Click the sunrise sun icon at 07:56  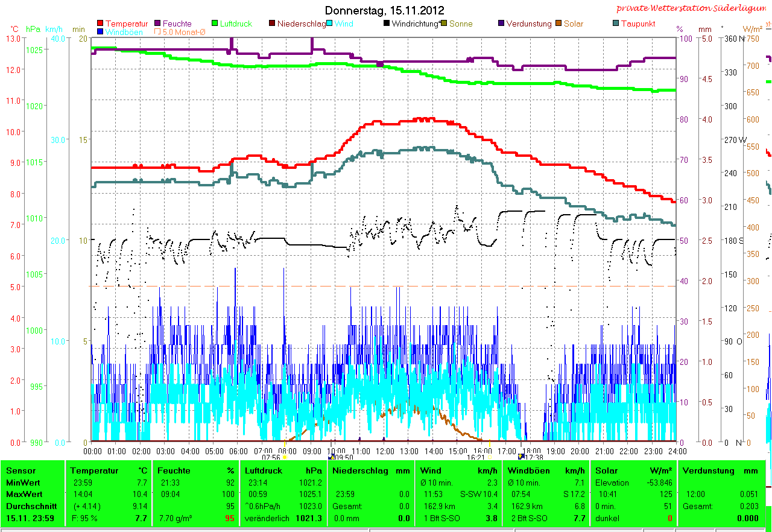coord(285,457)
